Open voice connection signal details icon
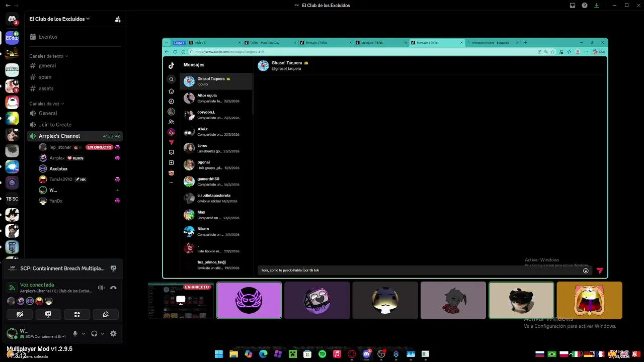Screen dimensions: 644x362 tap(12, 288)
